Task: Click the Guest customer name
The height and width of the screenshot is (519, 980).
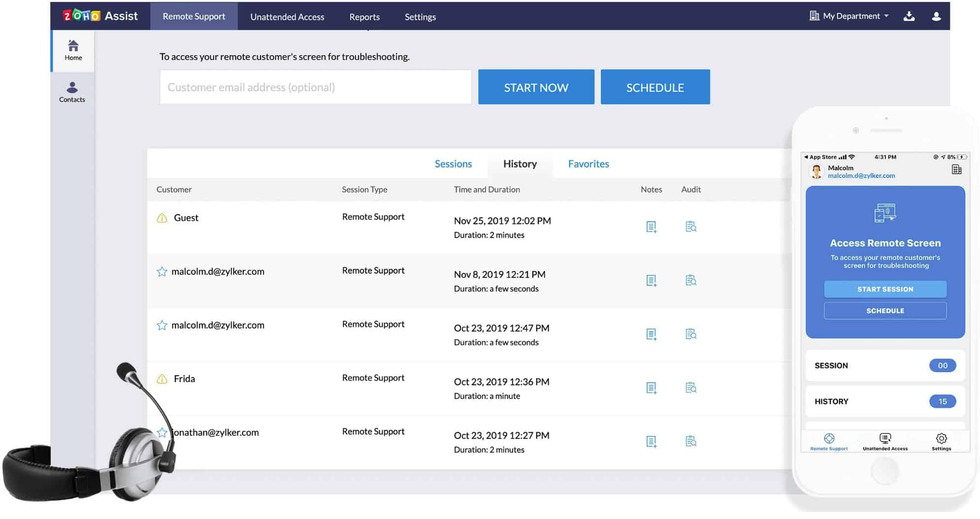Action: click(x=186, y=218)
